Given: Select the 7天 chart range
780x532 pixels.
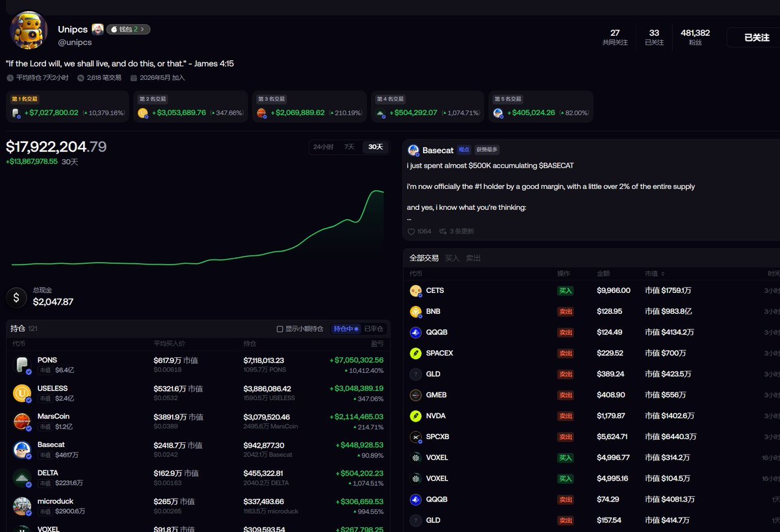Looking at the screenshot, I should tap(349, 147).
